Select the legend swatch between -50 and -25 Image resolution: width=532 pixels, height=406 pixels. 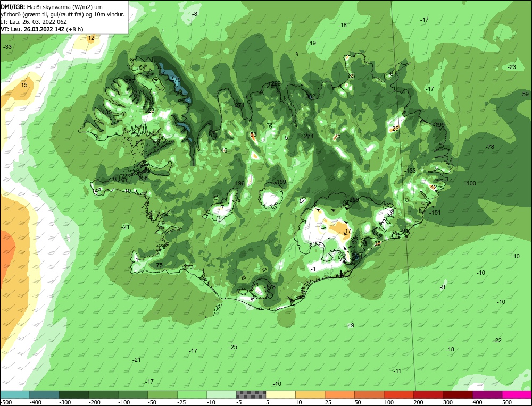(162, 394)
